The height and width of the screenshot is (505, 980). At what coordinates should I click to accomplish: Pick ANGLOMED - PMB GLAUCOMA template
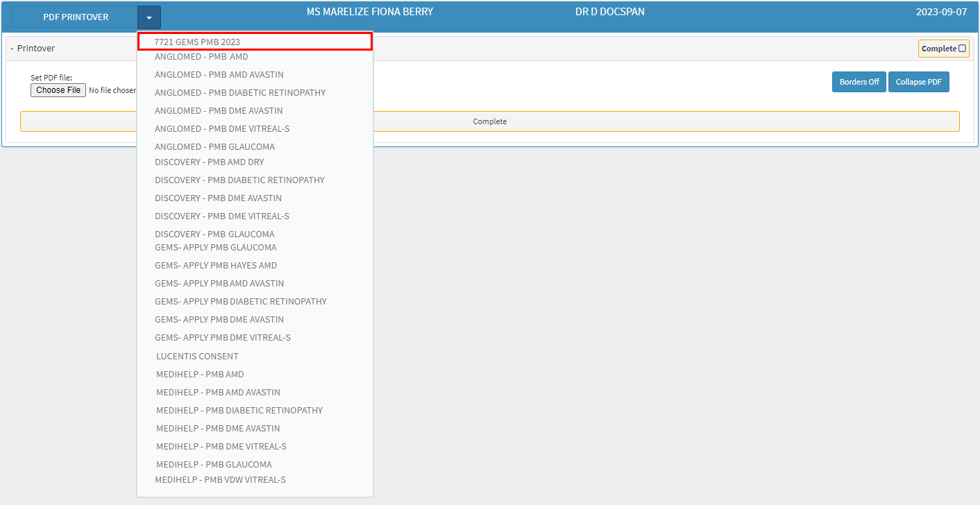tap(214, 147)
